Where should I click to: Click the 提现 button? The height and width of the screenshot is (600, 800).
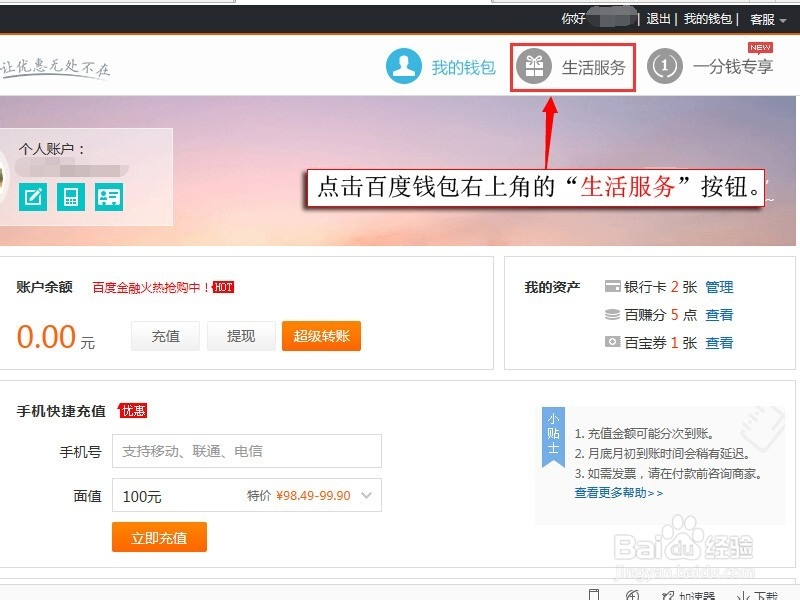[x=241, y=336]
